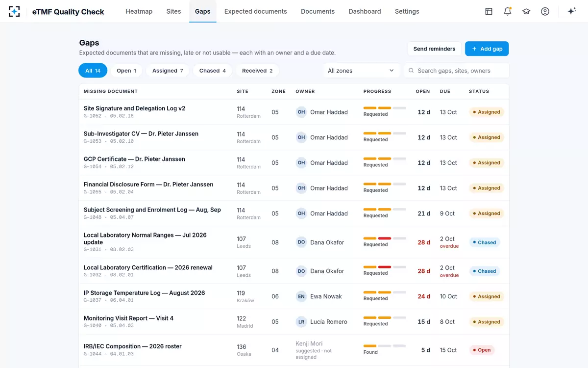Viewport: 588px width, 368px height.
Task: Sort by Missing Document column header
Action: (x=111, y=91)
